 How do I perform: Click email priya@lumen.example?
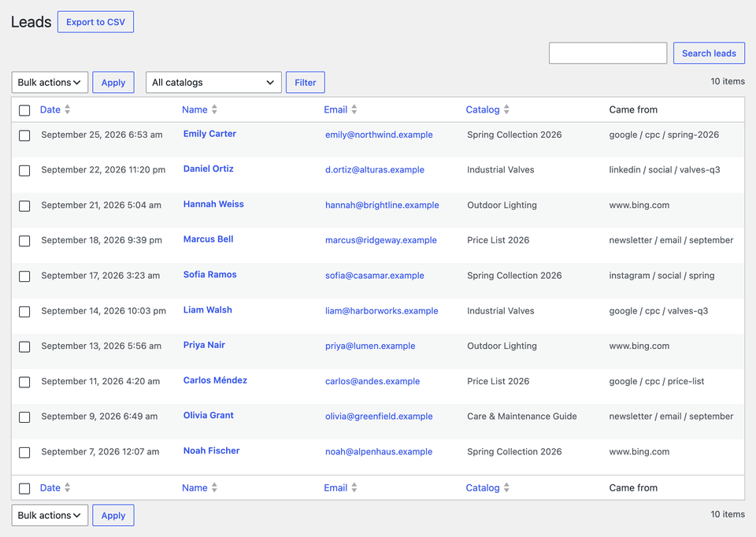(370, 346)
